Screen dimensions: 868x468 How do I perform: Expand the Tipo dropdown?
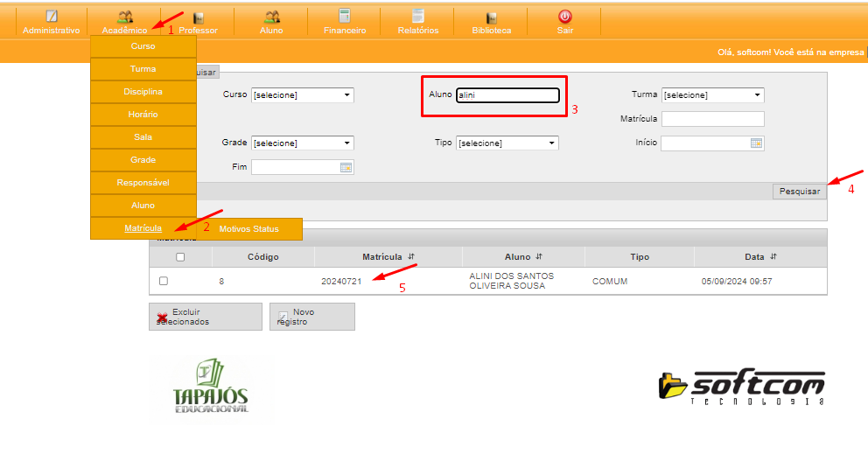click(551, 143)
